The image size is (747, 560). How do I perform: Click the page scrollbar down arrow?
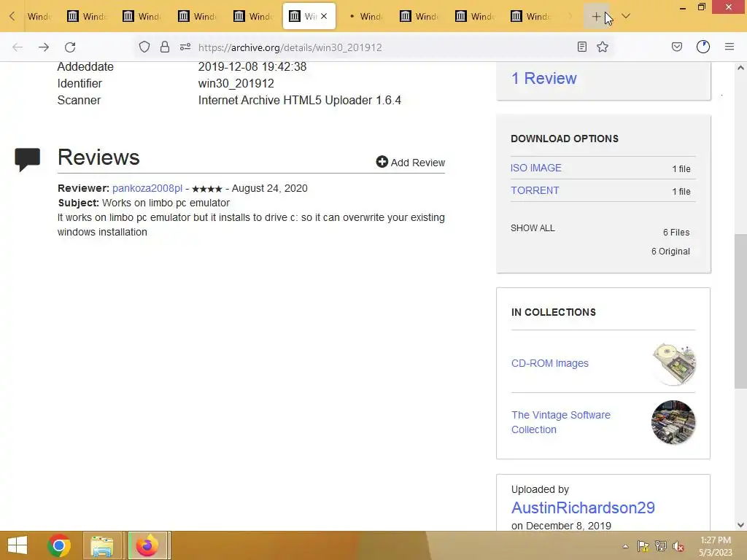coord(740,525)
